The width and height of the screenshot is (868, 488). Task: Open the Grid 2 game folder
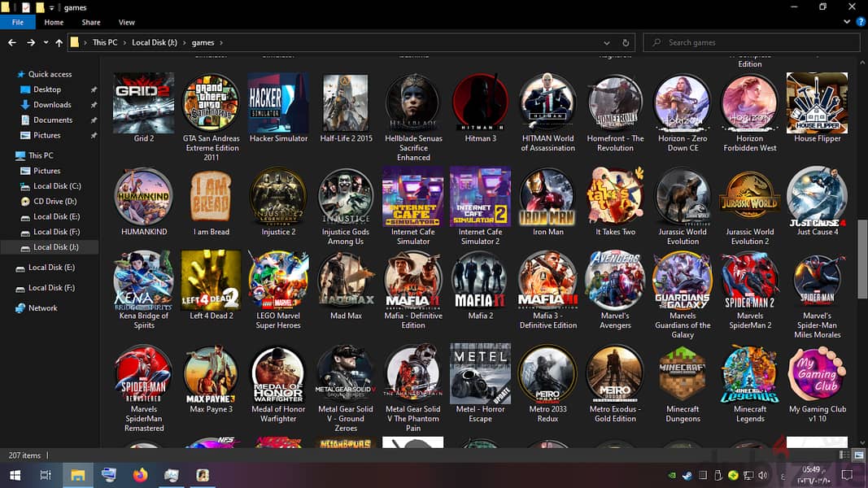[143, 103]
